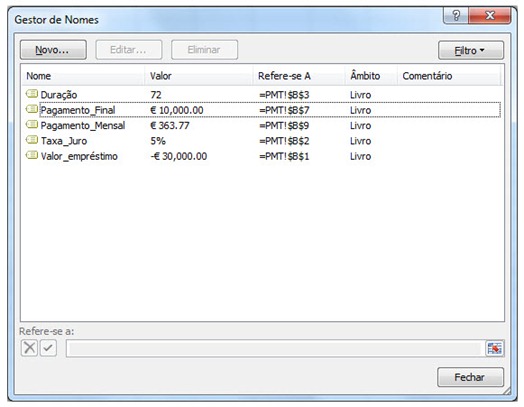
Task: Close the Gestor de Nomes window
Action: (x=490, y=15)
